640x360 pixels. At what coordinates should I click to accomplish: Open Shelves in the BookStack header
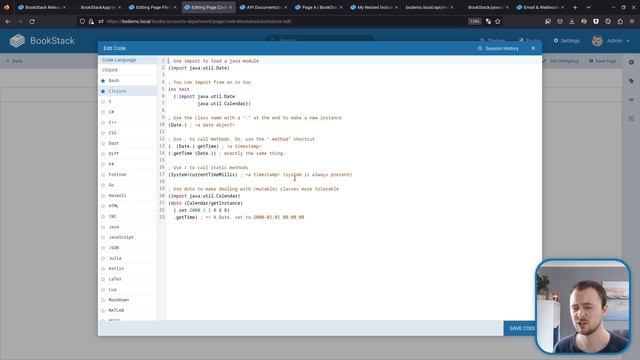[x=493, y=41]
